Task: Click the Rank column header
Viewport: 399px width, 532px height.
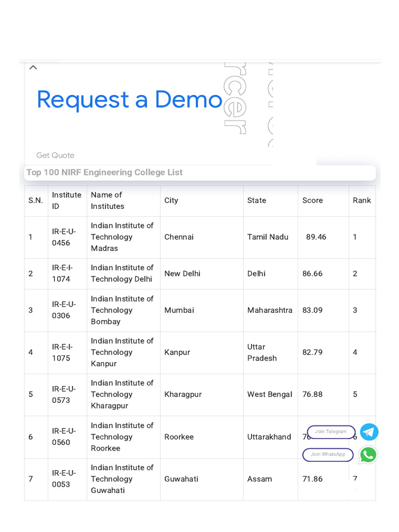Action: coord(362,201)
